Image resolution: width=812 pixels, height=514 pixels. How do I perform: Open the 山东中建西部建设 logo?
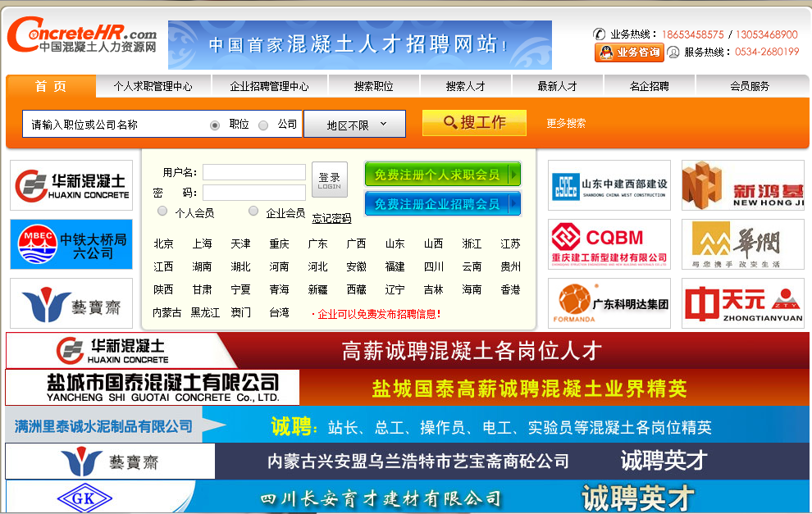pos(609,185)
